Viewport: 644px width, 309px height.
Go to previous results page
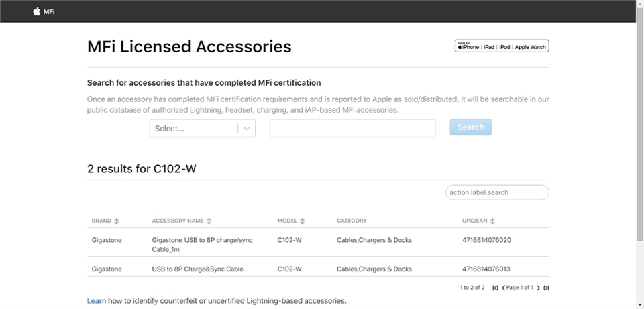tap(504, 288)
